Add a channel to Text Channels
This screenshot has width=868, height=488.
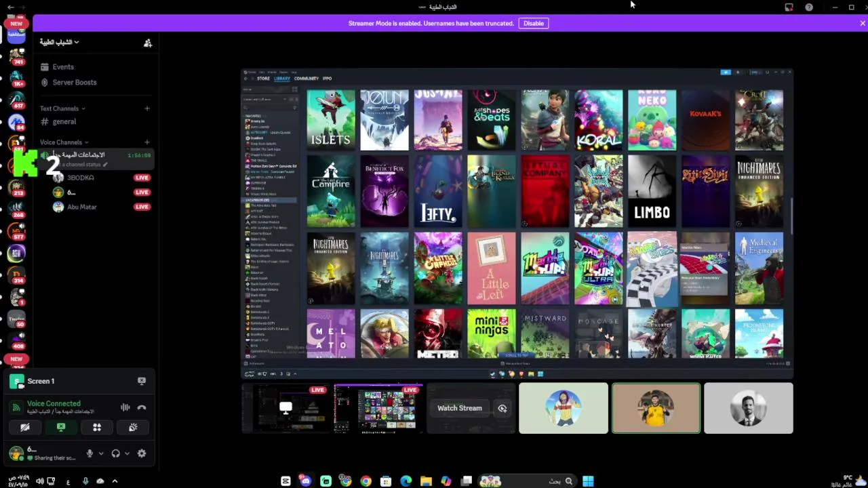pyautogui.click(x=147, y=108)
